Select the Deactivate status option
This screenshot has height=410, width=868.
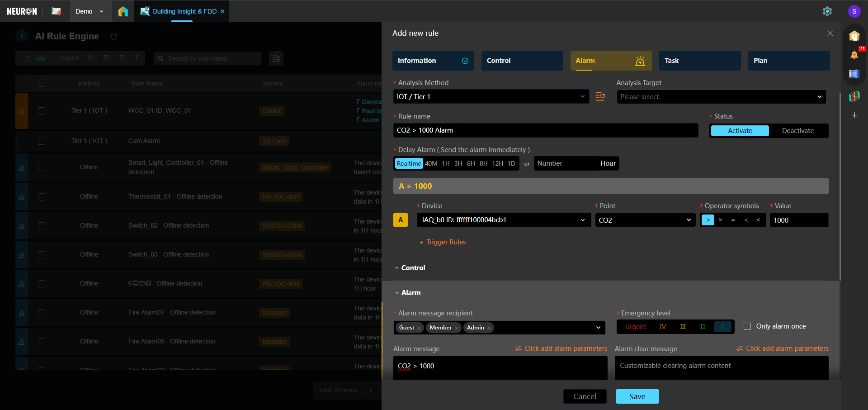797,131
